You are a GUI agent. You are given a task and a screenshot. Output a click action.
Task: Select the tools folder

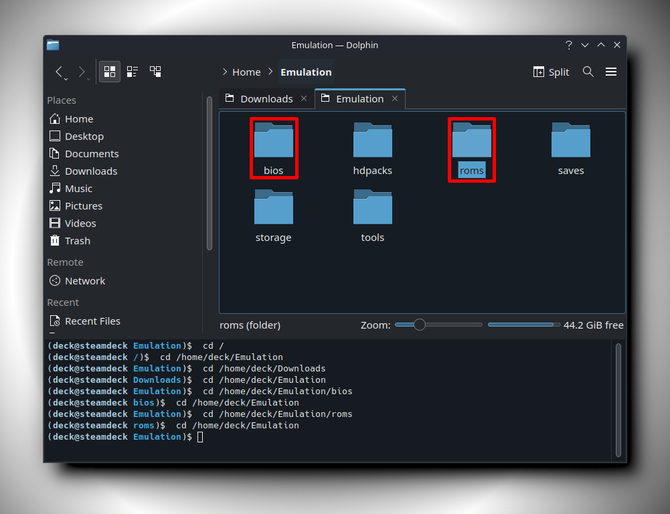373,215
